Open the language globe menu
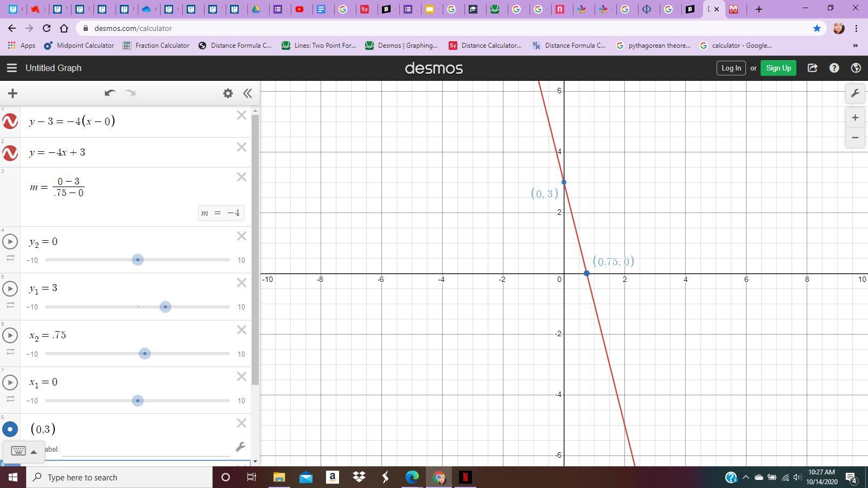Viewport: 868px width, 488px height. point(856,68)
